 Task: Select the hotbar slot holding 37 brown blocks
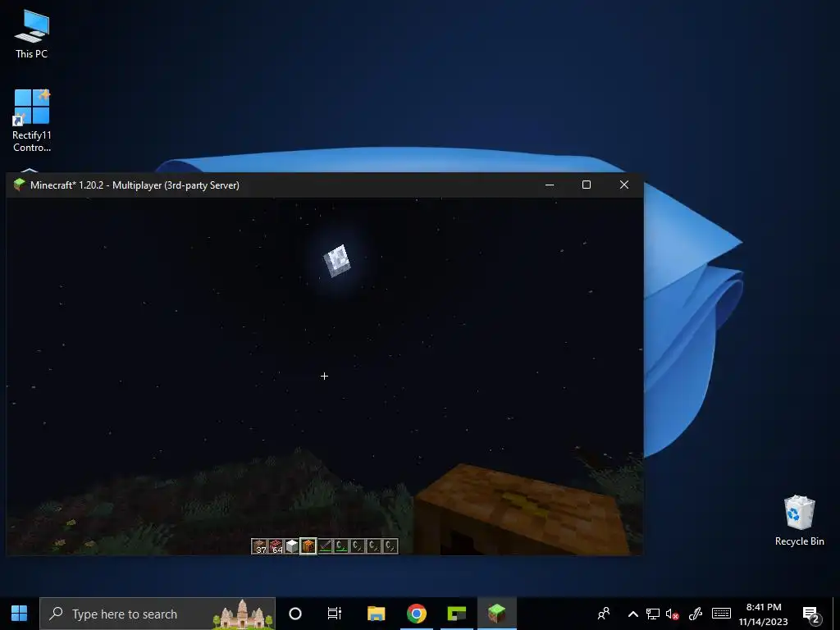[x=260, y=546]
